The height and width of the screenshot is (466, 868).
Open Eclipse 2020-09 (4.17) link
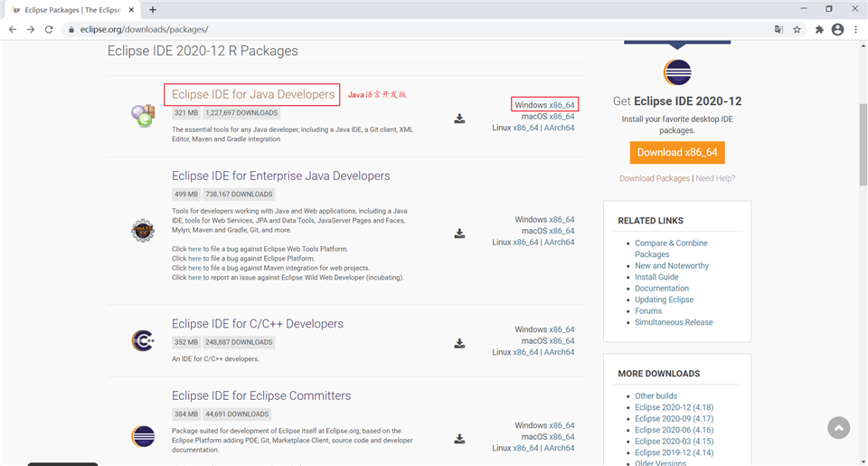pyautogui.click(x=675, y=418)
